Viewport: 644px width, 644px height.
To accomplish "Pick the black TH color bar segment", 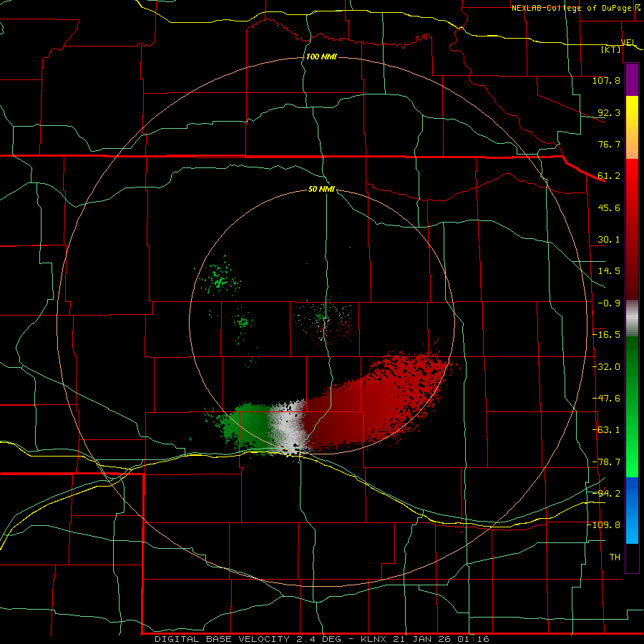I will (x=632, y=557).
